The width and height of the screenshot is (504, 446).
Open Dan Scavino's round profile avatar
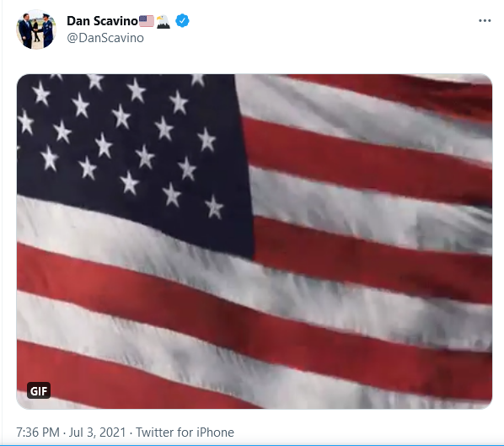[36, 30]
